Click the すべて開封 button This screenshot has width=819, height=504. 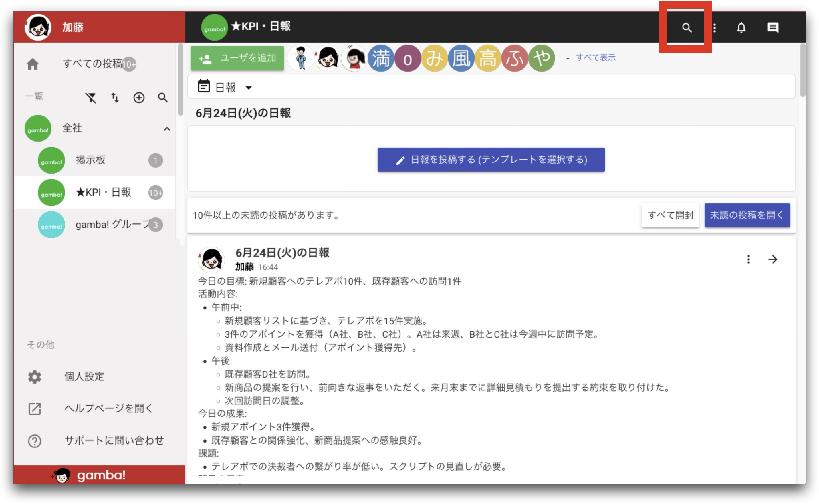pyautogui.click(x=670, y=215)
